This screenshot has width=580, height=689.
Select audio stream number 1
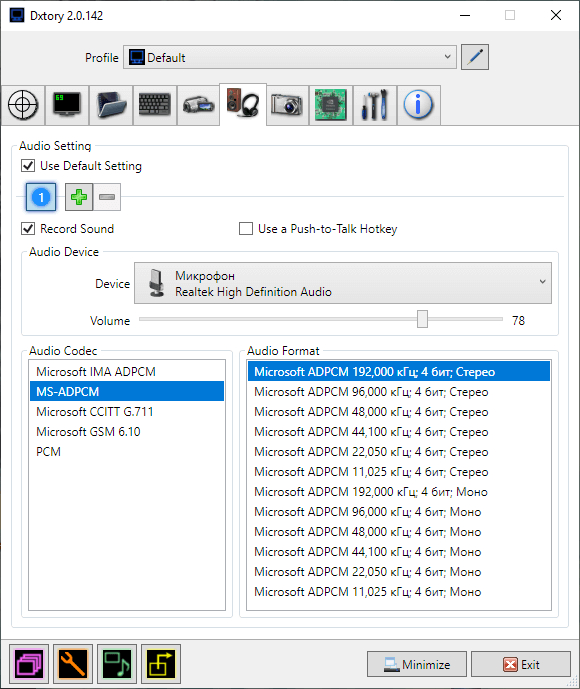(x=41, y=197)
